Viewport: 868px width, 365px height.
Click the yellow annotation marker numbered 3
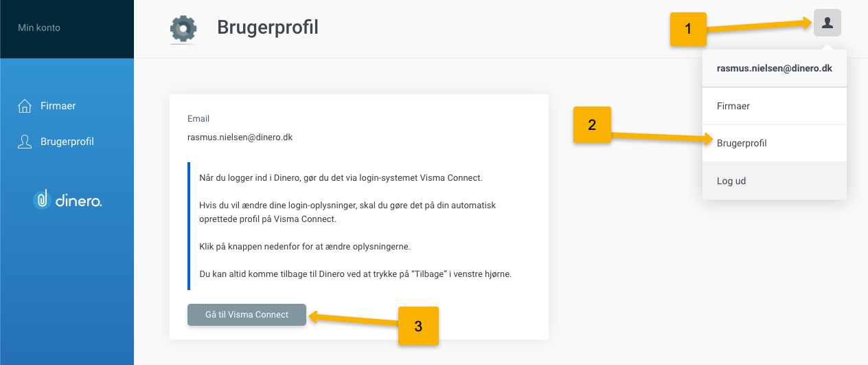pos(418,326)
